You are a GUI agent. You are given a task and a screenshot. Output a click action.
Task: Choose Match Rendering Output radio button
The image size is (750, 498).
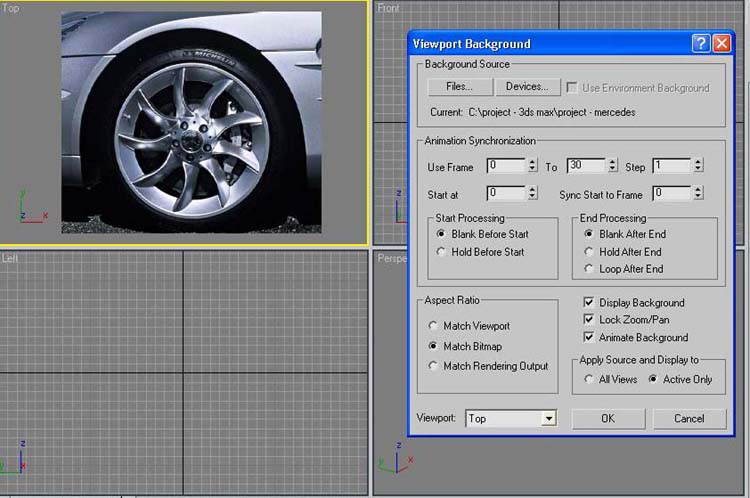click(x=433, y=366)
